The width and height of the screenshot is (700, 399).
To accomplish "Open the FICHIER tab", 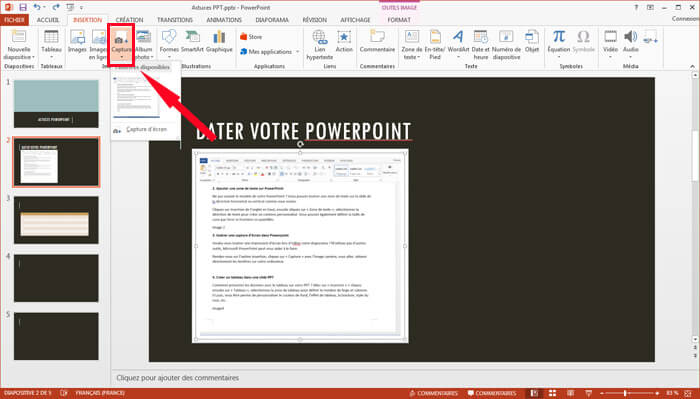I will (14, 20).
